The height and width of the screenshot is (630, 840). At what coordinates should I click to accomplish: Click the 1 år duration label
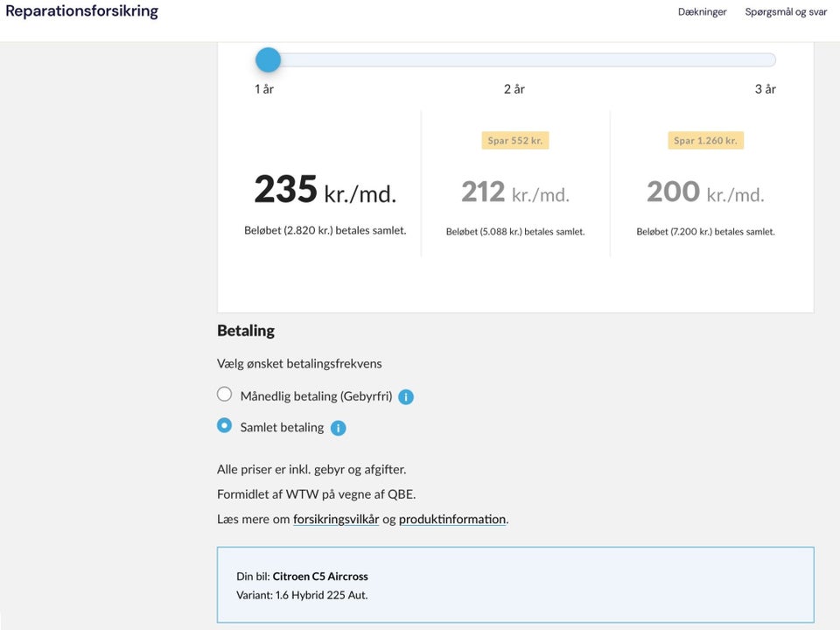[264, 89]
